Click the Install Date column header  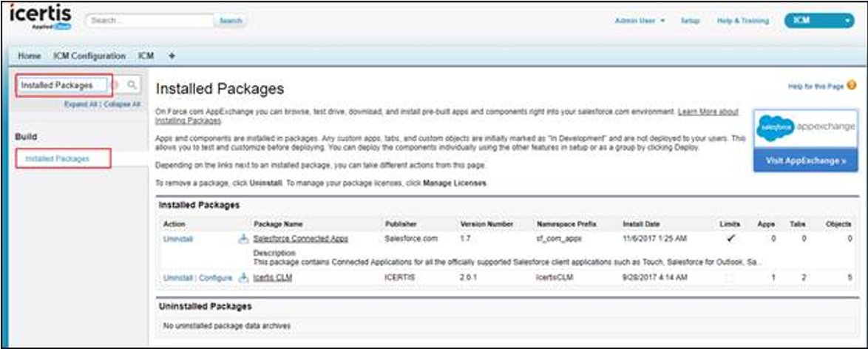[x=641, y=224]
